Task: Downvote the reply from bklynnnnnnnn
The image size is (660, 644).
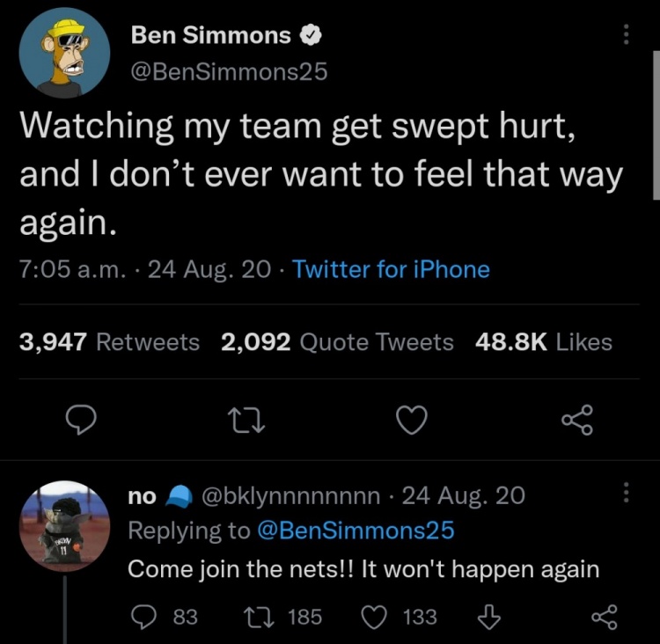Action: 488,617
